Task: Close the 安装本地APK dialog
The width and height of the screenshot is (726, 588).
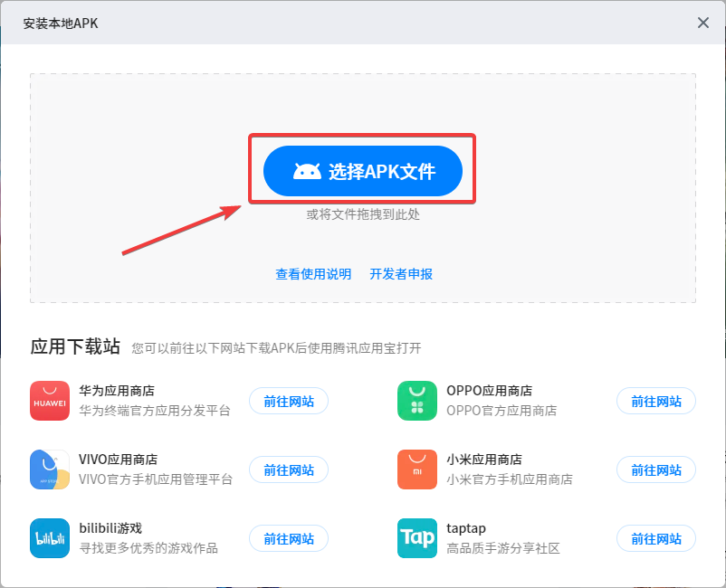Action: point(703,23)
